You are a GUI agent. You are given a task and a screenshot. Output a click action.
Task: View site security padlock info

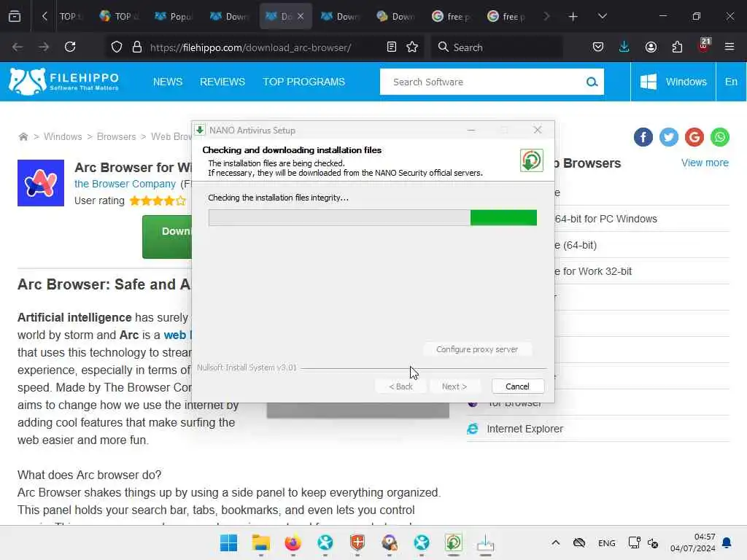point(137,47)
